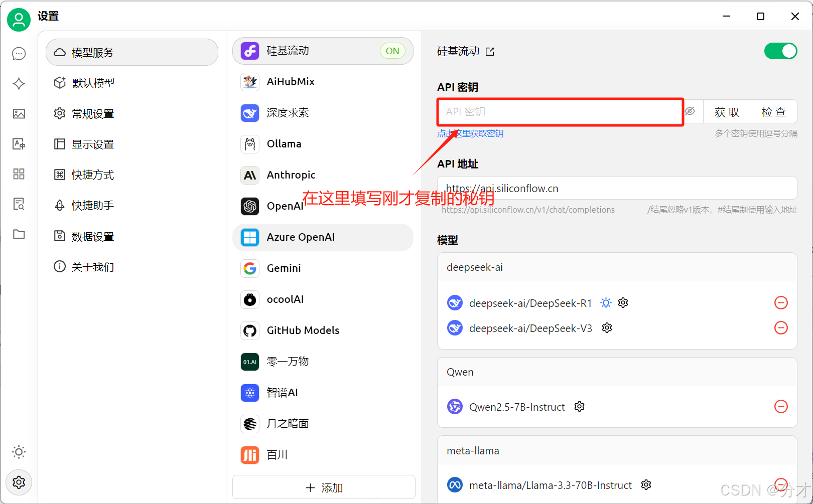Click the user avatar icon
813x504 pixels.
point(19,20)
